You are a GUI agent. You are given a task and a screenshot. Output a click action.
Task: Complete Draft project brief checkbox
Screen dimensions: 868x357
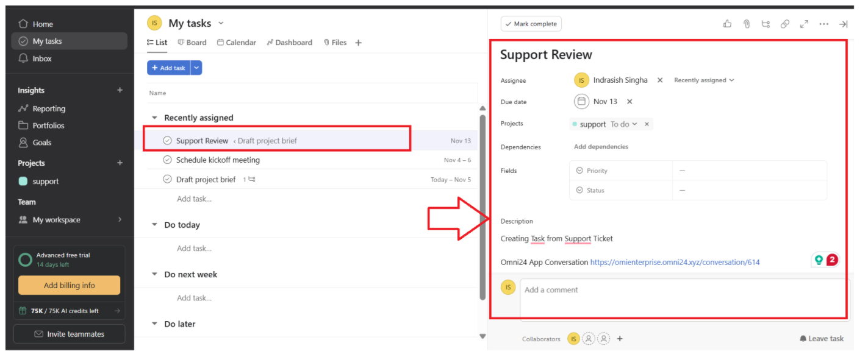[x=167, y=180]
